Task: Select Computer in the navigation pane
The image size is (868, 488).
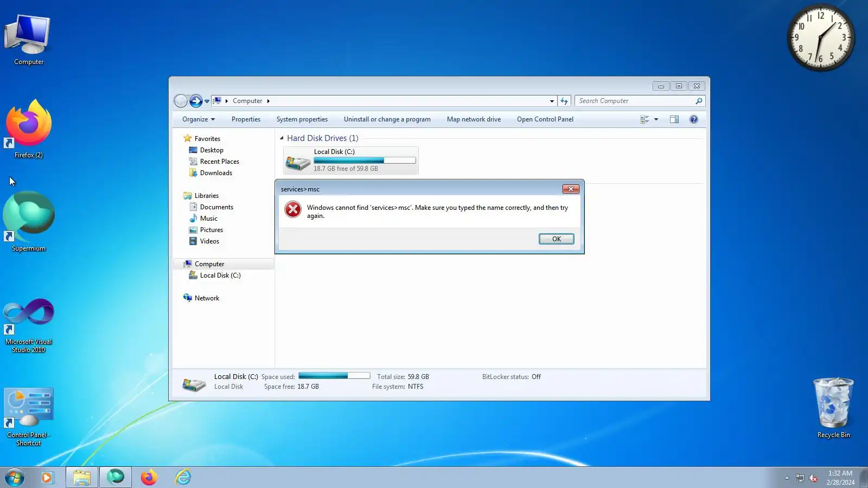Action: click(x=223, y=264)
